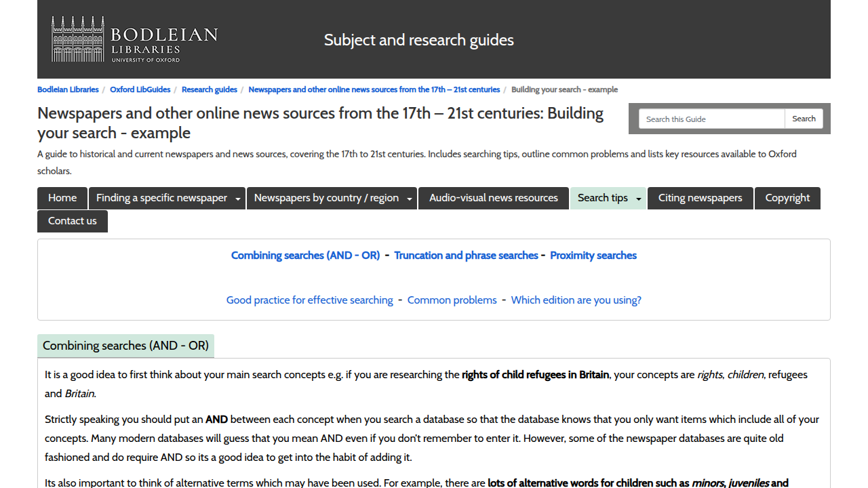Open Which edition are you using? link
The width and height of the screenshot is (868, 488).
576,300
